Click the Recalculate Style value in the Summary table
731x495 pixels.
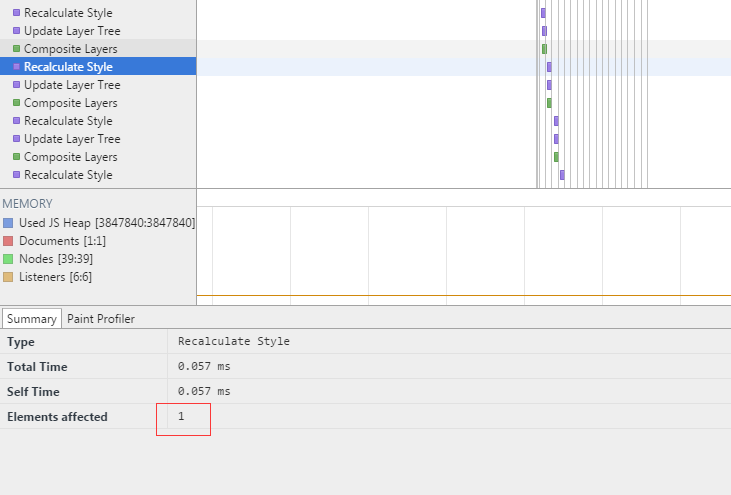234,341
